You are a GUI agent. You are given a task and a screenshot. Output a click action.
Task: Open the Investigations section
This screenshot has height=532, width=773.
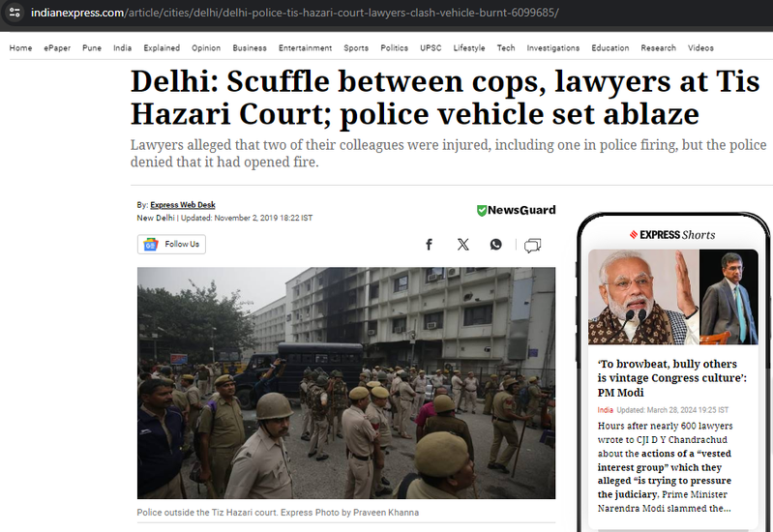(x=552, y=47)
